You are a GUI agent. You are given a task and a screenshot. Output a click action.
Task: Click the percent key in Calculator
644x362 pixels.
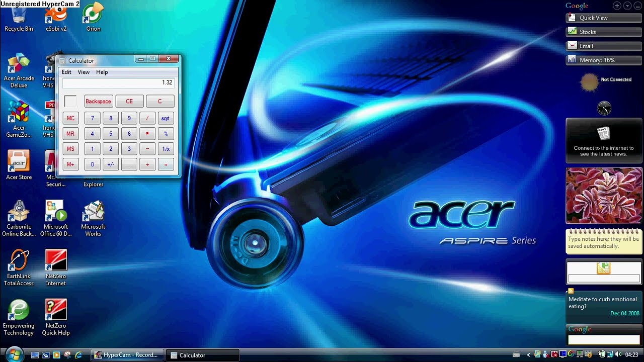click(x=166, y=134)
